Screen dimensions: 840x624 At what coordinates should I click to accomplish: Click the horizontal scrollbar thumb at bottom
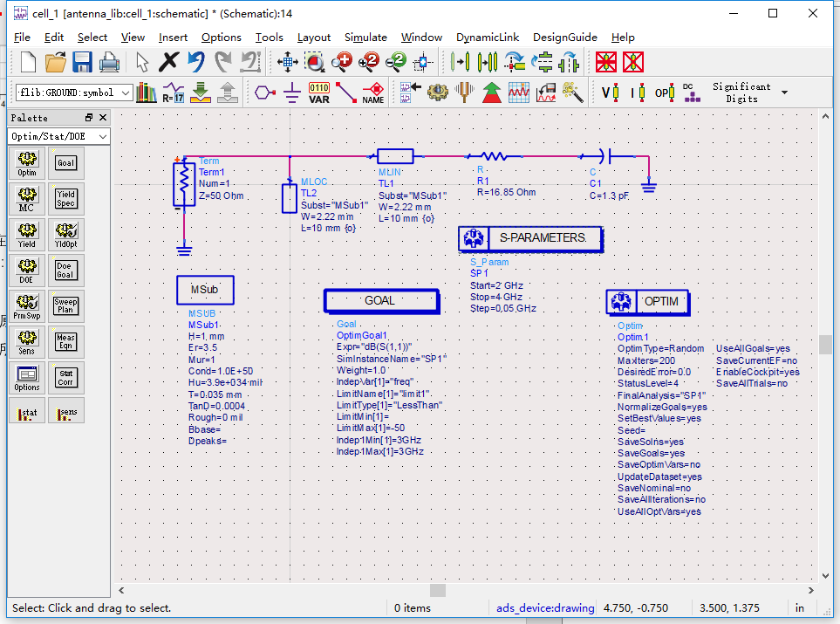point(437,591)
